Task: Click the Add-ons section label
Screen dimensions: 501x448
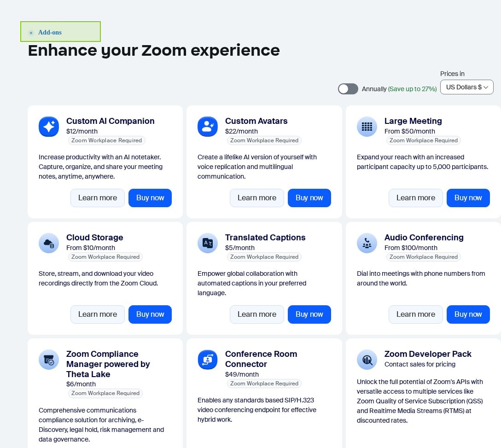Action: click(50, 32)
